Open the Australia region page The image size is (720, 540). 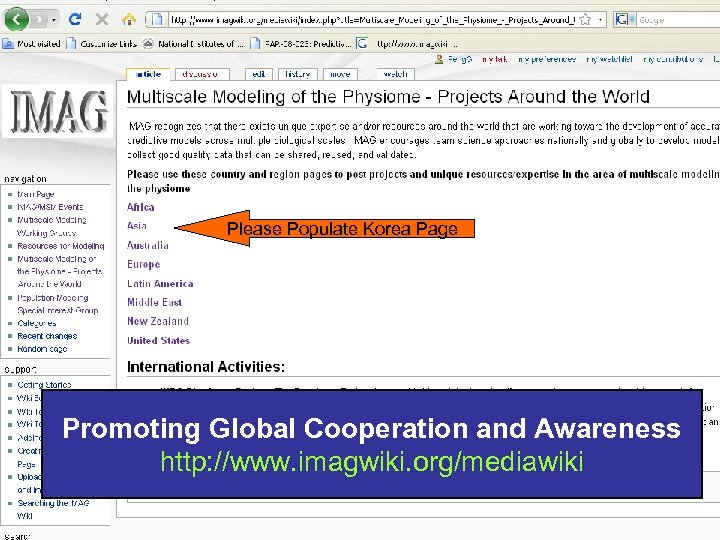(148, 245)
